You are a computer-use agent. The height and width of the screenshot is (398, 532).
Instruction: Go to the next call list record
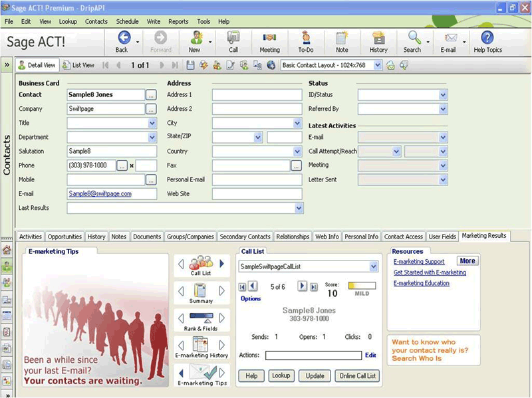pos(302,286)
